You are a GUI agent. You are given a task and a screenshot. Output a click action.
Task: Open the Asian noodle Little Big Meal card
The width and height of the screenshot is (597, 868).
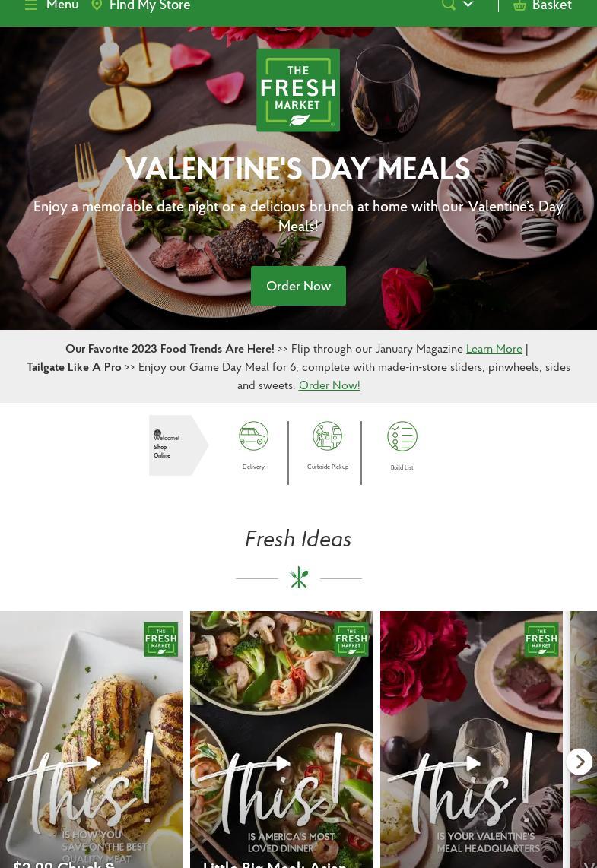click(281, 740)
